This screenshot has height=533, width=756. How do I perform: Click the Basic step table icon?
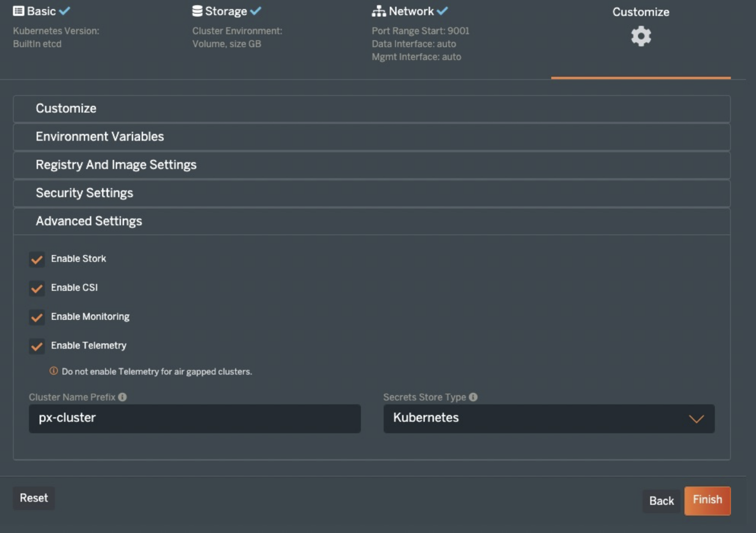[18, 10]
